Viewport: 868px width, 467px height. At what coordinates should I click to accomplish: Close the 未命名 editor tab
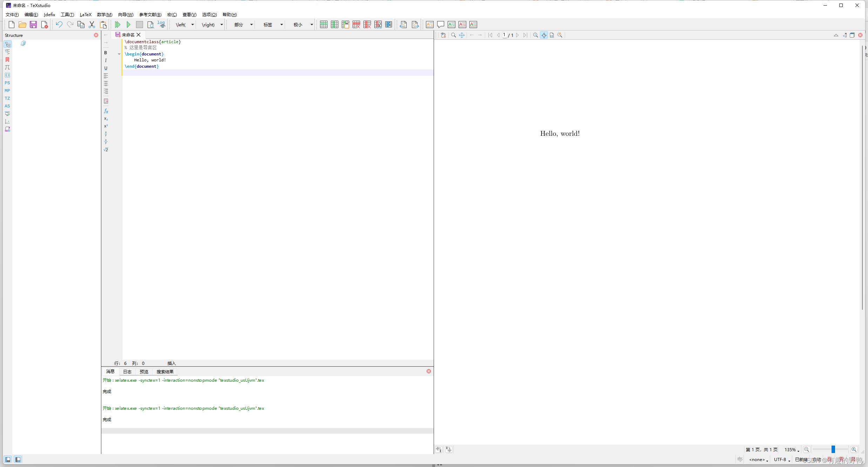point(138,35)
